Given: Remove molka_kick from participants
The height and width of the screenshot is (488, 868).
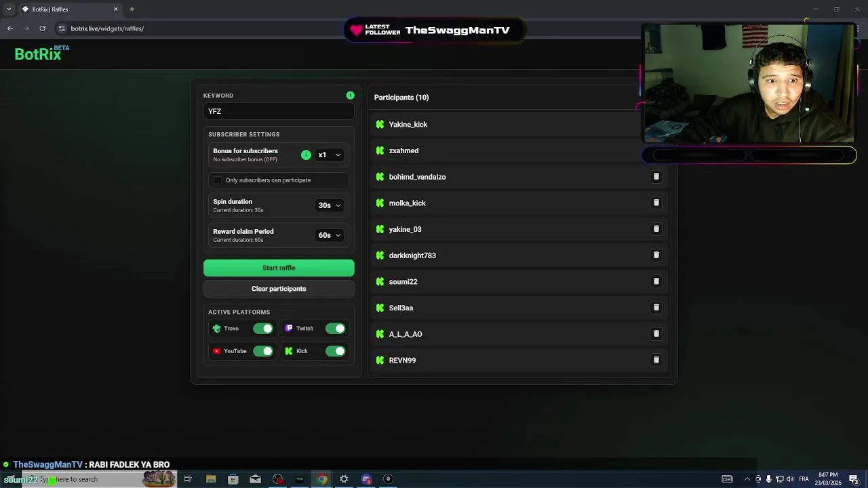Looking at the screenshot, I should tap(656, 203).
